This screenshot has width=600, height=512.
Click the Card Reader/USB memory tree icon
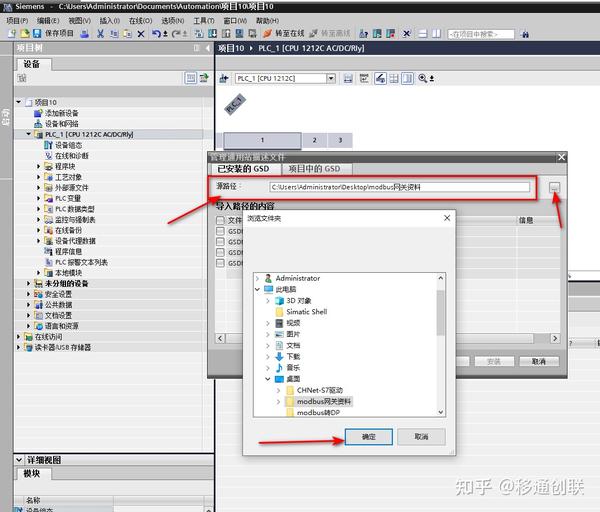(28, 347)
